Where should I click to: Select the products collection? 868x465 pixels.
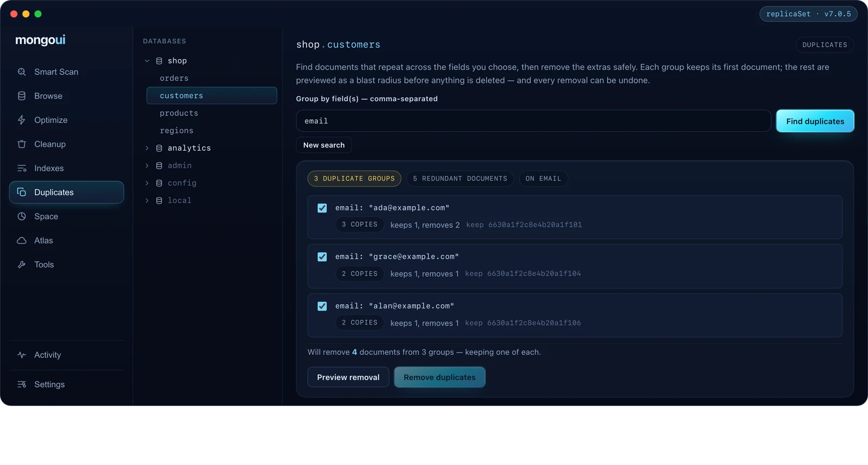pos(212,113)
